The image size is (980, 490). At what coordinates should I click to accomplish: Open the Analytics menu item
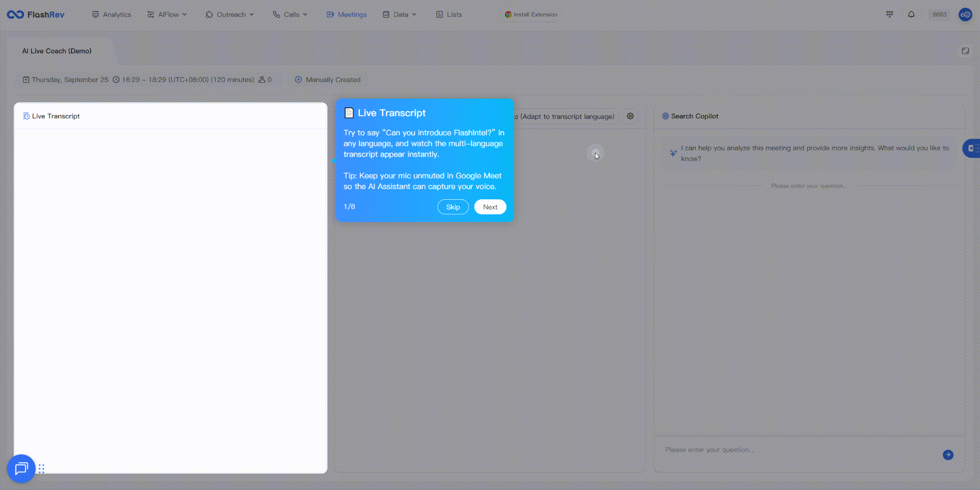point(111,14)
